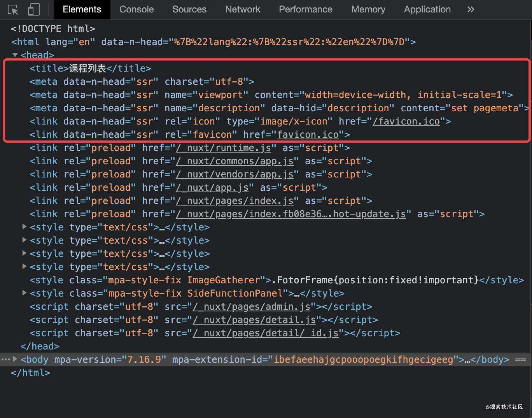Image resolution: width=532 pixels, height=418 pixels.
Task: Click the "image/x-icon" type value
Action: coord(294,121)
